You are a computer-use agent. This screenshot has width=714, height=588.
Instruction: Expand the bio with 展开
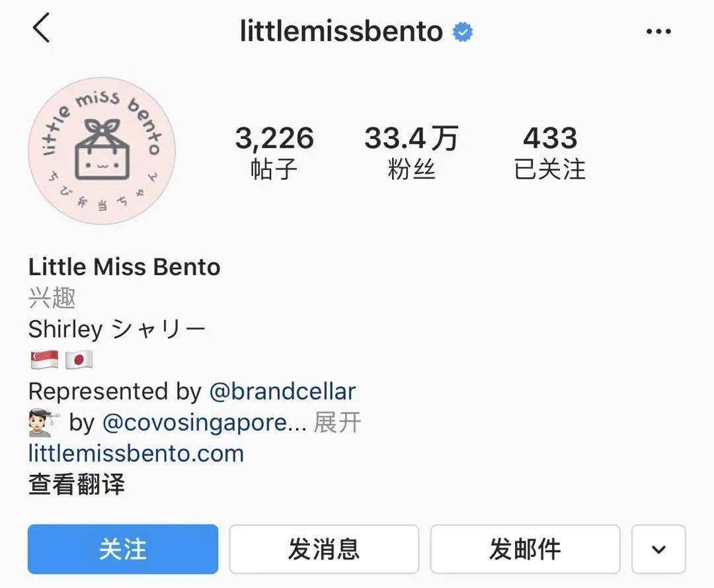coord(337,423)
